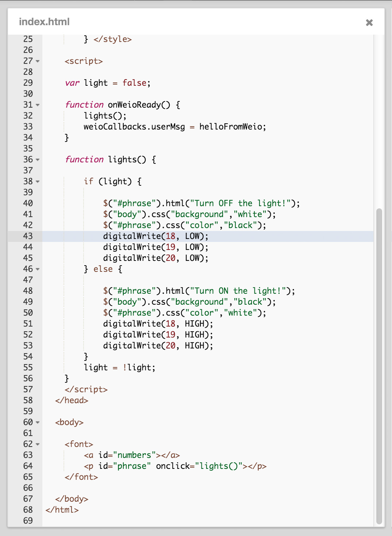Click the index.html title text

[x=44, y=22]
